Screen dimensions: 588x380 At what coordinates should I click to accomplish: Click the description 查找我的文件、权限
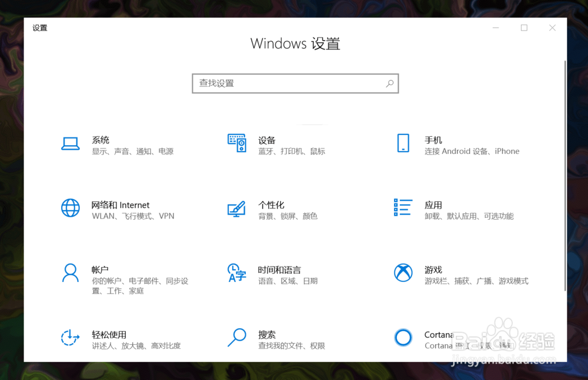(292, 346)
